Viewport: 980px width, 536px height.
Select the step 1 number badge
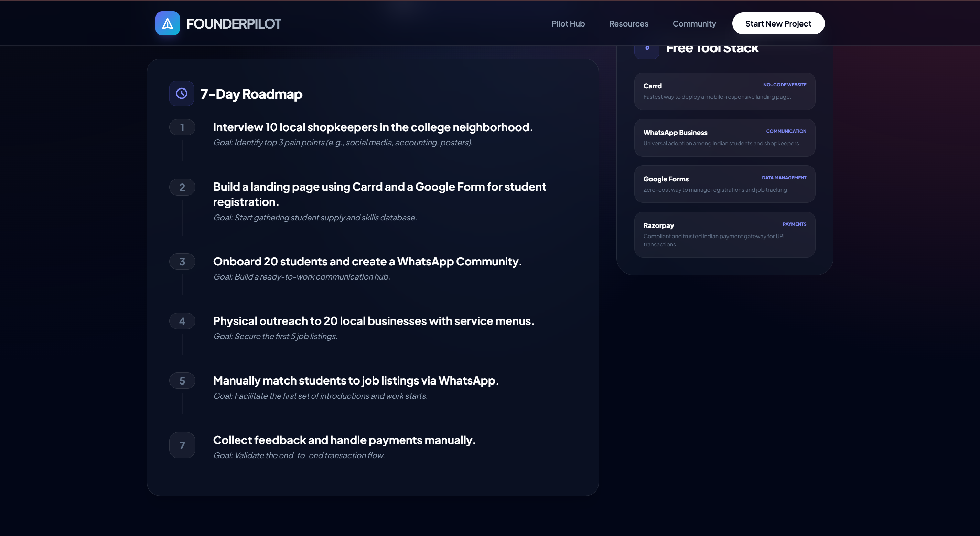182,127
